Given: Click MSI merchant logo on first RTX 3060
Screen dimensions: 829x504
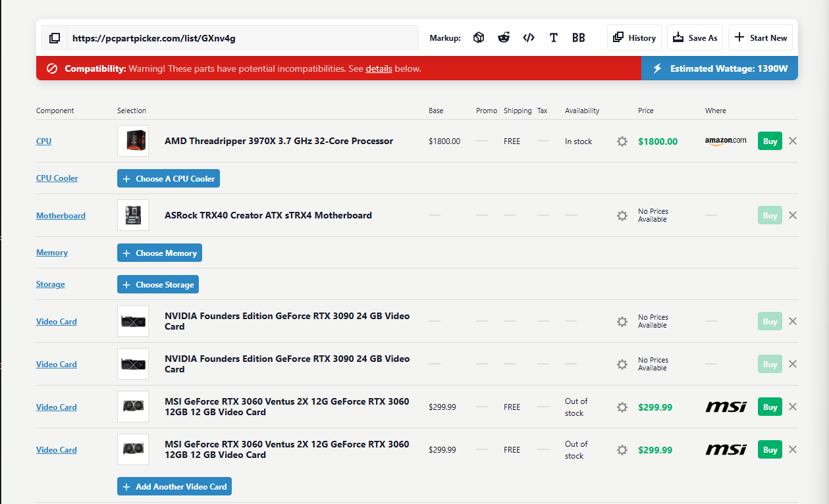Looking at the screenshot, I should coord(726,407).
